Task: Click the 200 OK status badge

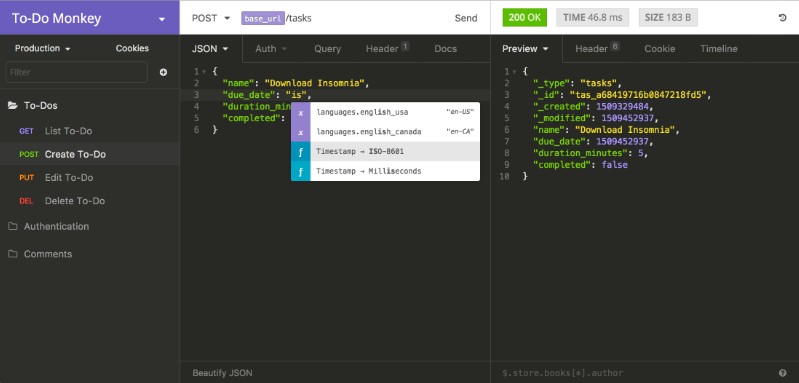Action: click(x=524, y=17)
